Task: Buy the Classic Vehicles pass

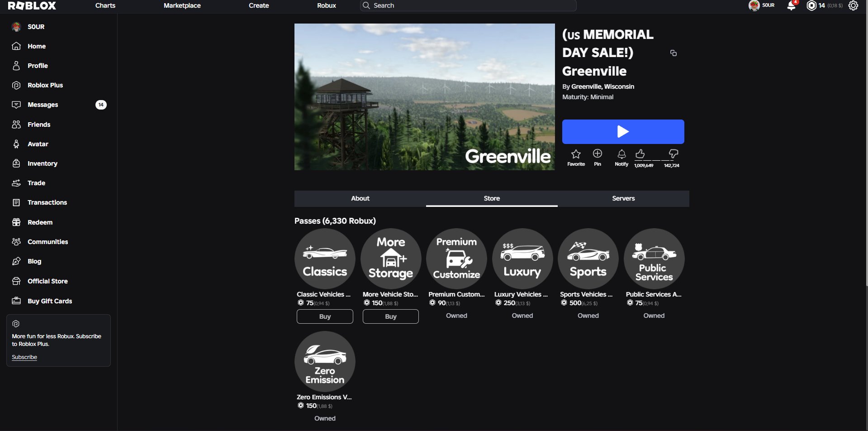Action: tap(325, 316)
